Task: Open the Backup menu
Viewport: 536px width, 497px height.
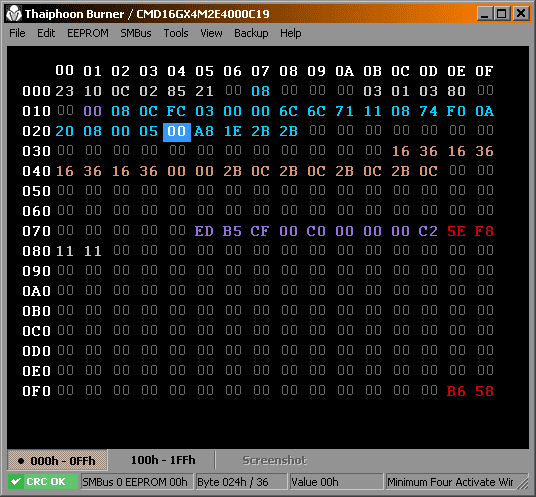Action: pos(251,33)
